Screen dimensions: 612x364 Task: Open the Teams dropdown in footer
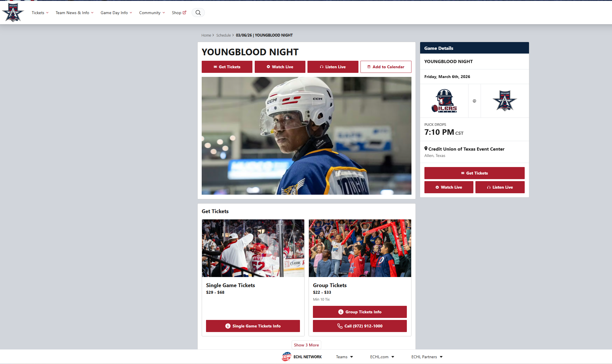point(345,357)
